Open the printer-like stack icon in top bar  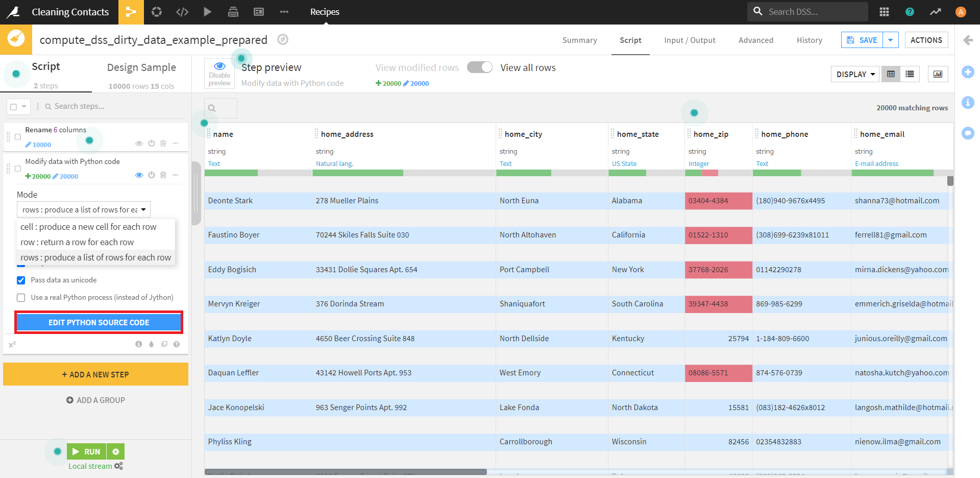[233, 12]
